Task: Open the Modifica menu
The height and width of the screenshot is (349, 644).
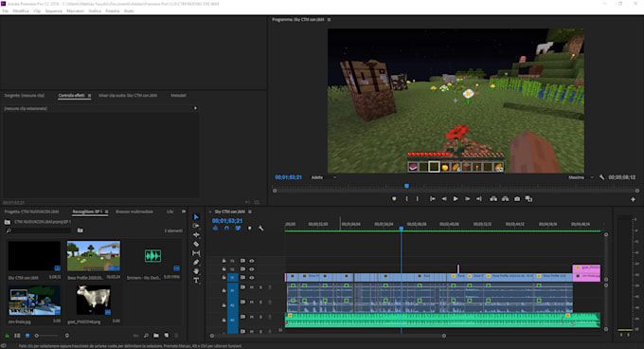Action: pyautogui.click(x=21, y=11)
